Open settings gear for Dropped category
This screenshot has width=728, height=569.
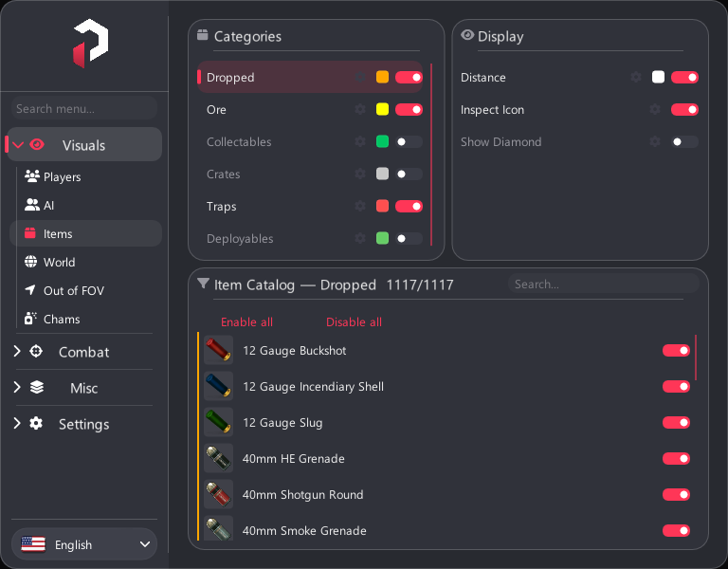[360, 77]
